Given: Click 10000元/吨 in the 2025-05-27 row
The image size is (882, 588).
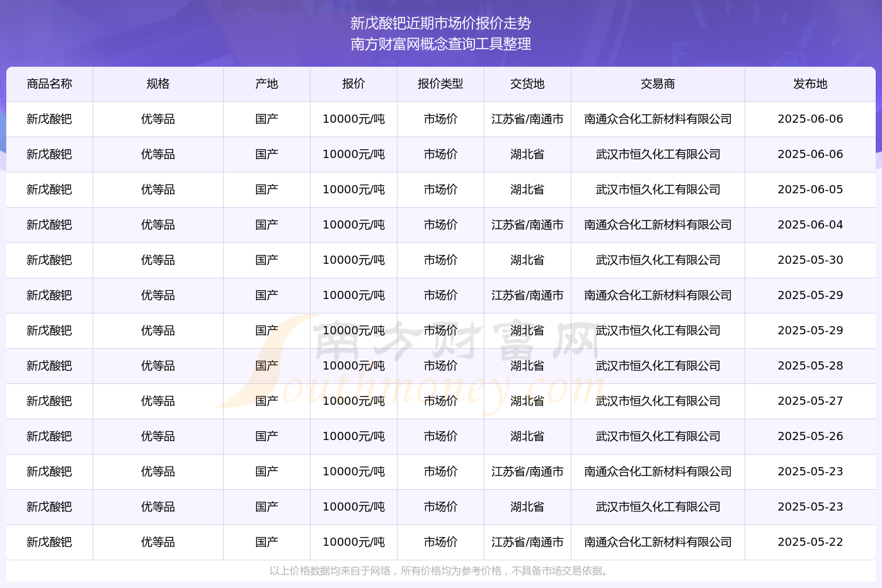Looking at the screenshot, I should pos(353,401).
